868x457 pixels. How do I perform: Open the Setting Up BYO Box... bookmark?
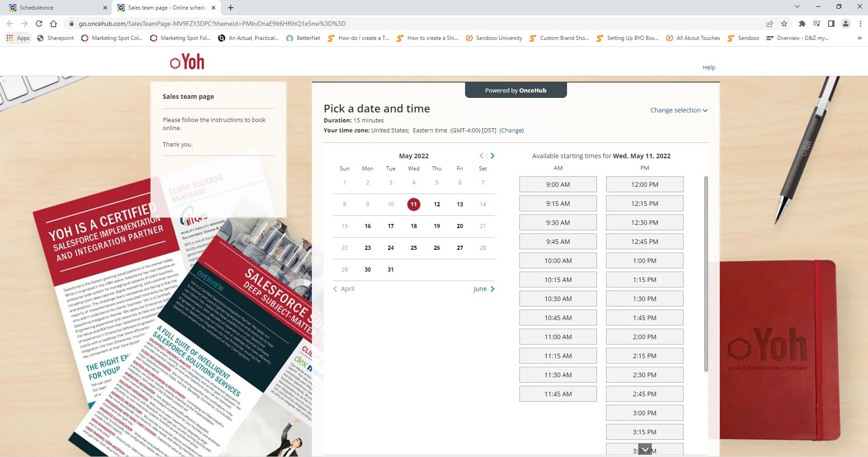click(628, 38)
